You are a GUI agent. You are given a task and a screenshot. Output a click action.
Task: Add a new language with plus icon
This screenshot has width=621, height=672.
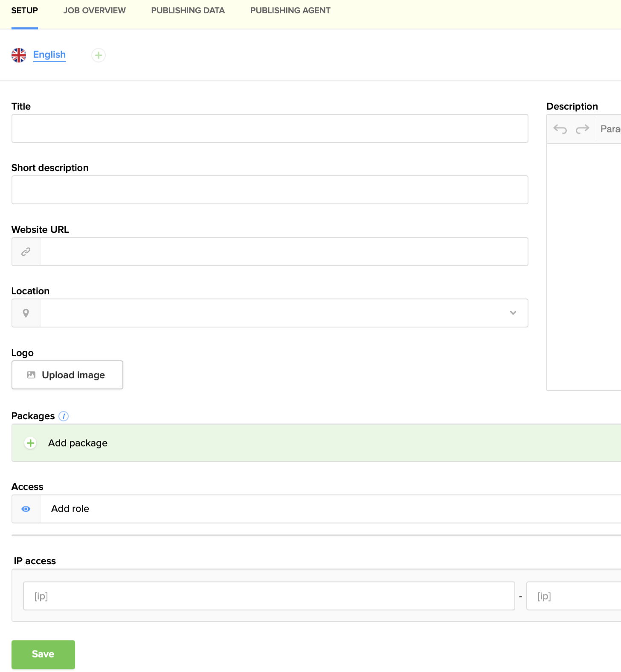point(99,55)
